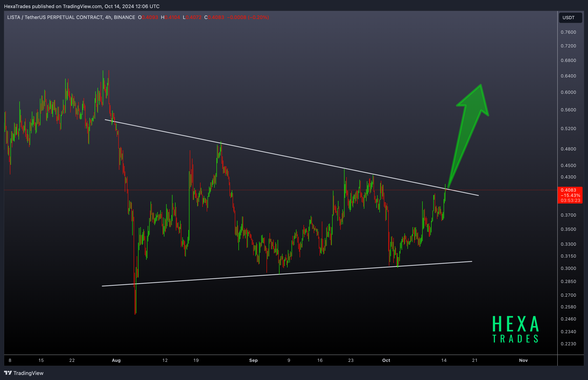Click the 19 date label on time axis
This screenshot has width=588, height=380.
point(196,360)
